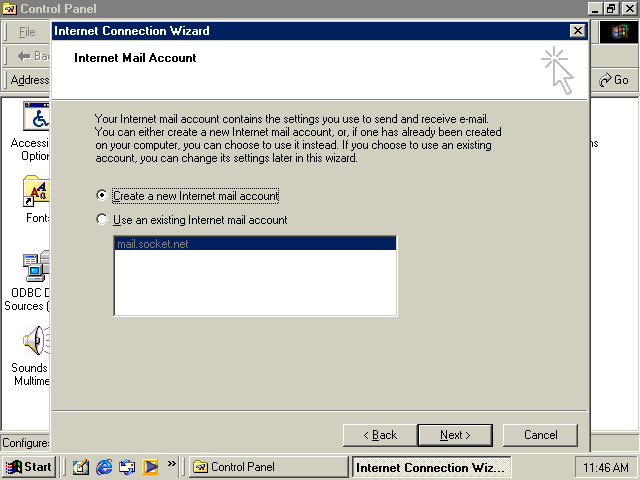Choose mail.socket.net in the account list
This screenshot has width=640, height=480.
coord(255,244)
